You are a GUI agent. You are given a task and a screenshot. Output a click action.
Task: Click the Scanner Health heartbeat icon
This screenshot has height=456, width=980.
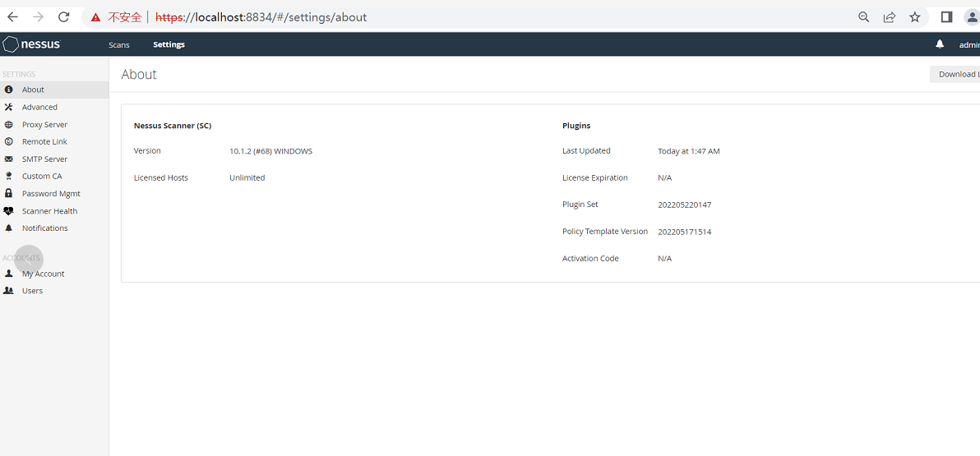coord(9,211)
